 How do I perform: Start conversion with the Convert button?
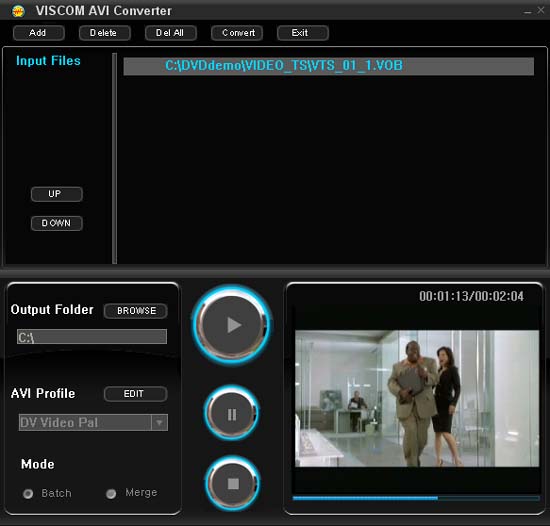[237, 33]
